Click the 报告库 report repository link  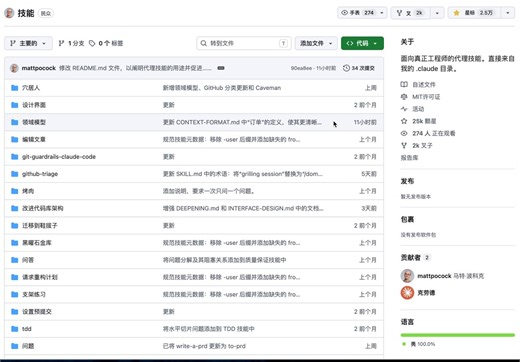(x=409, y=158)
